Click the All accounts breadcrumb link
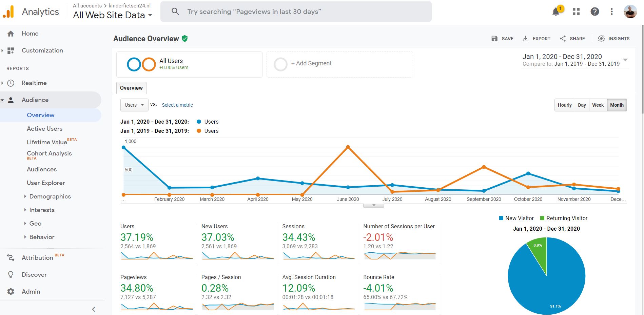The height and width of the screenshot is (315, 644). [87, 6]
